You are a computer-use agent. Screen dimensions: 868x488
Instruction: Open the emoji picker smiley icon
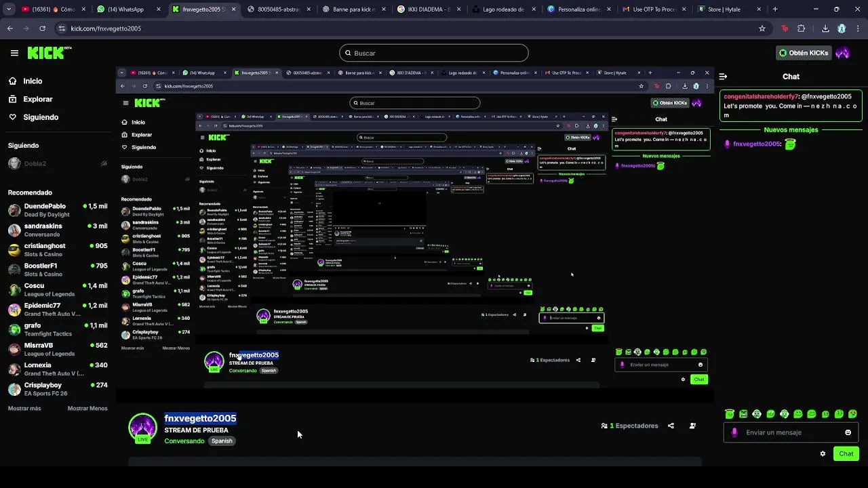[x=848, y=432]
